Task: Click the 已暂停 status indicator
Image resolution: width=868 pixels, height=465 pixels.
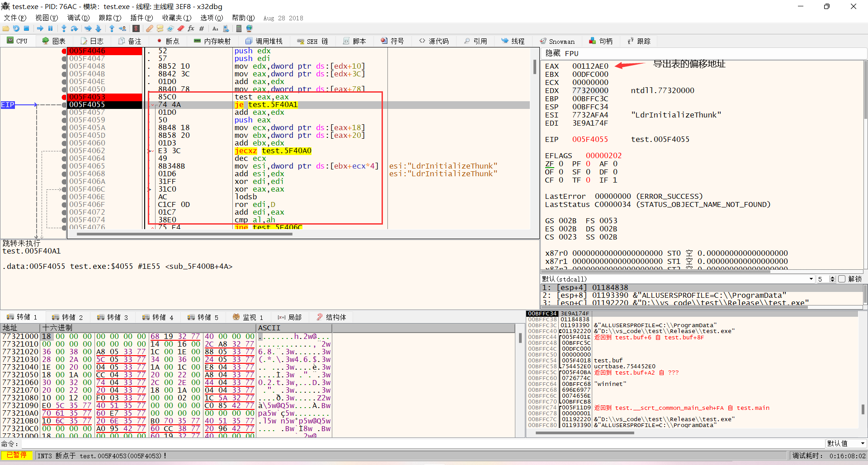Action: [17, 455]
